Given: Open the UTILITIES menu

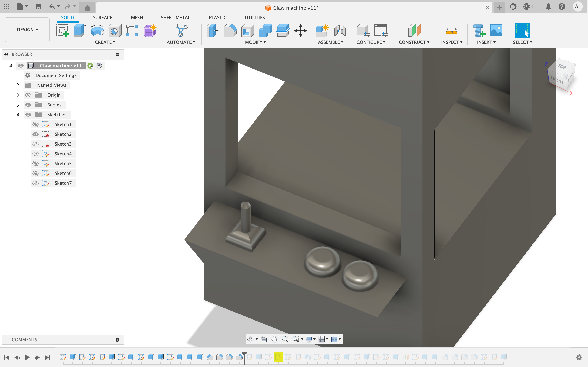Looking at the screenshot, I should coord(255,17).
